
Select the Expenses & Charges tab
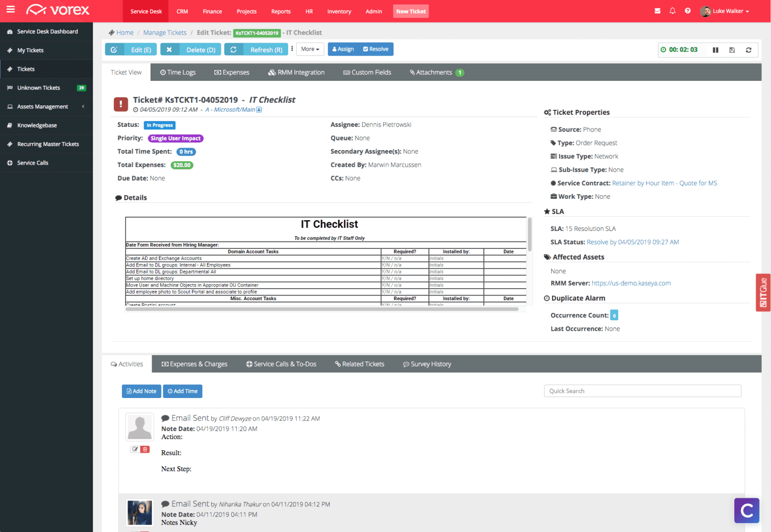pos(194,363)
